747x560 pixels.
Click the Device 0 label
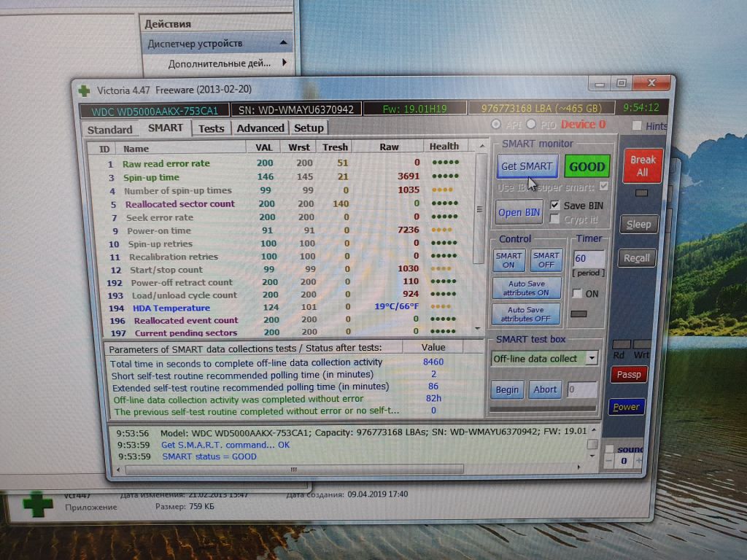(x=583, y=125)
